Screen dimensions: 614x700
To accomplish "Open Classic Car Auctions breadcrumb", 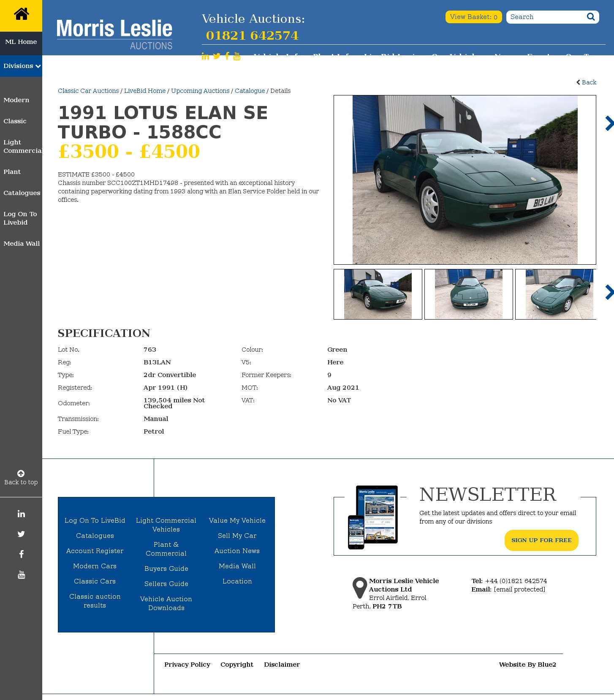I will tap(88, 91).
